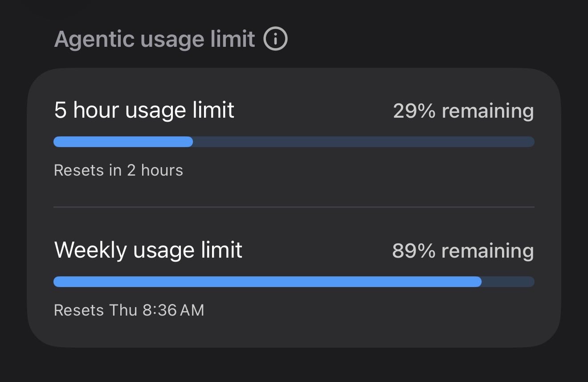This screenshot has height=382, width=588.
Task: Click the unfilled end of weekly bar
Action: click(508, 282)
